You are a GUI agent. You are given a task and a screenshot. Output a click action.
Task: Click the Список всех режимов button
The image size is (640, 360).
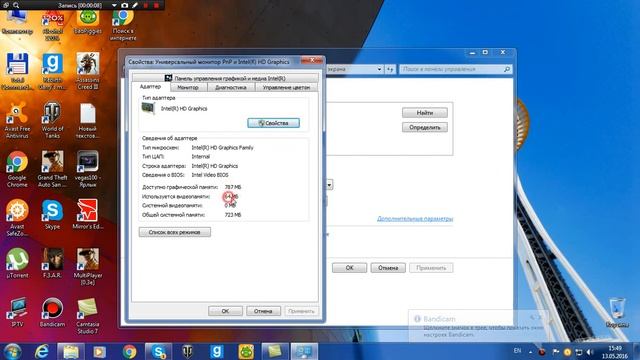point(175,232)
